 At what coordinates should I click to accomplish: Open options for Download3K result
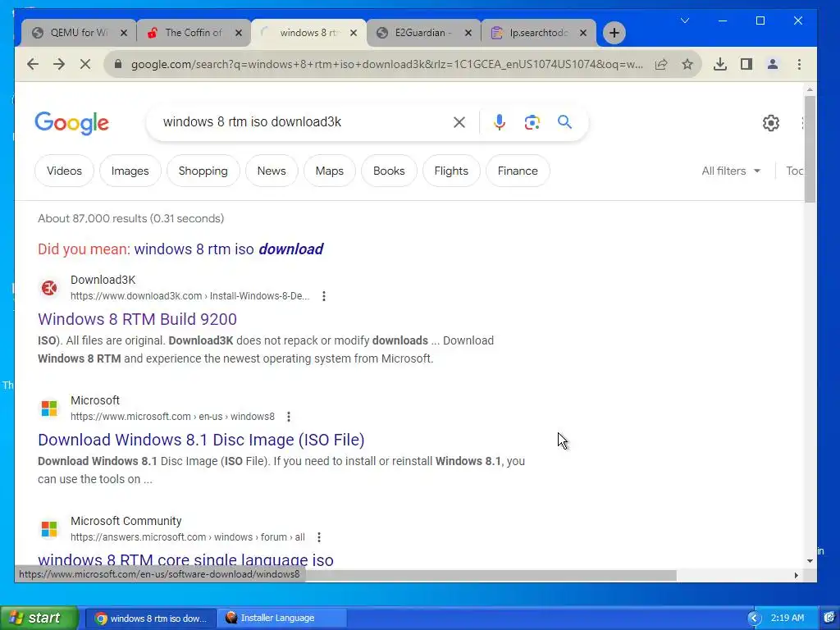(x=323, y=295)
